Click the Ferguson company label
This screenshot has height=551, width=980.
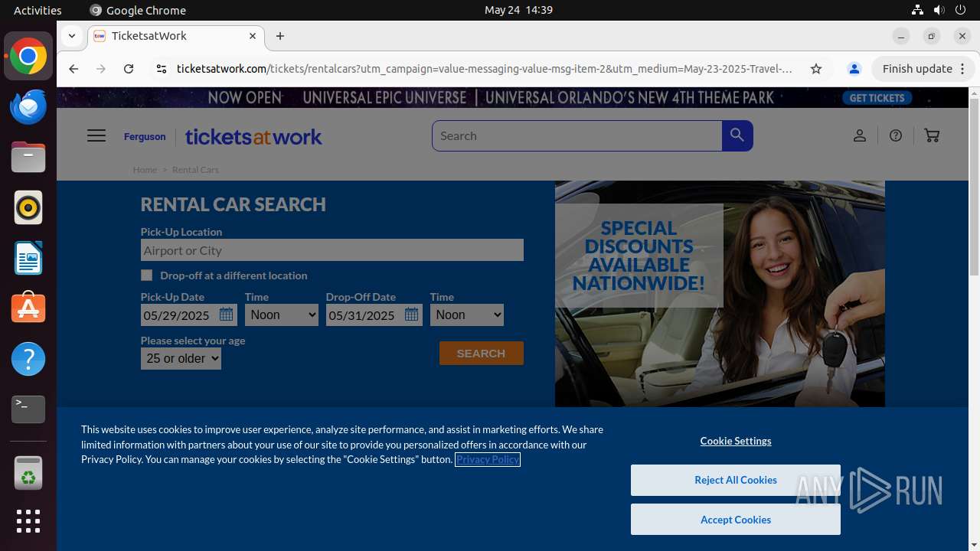(145, 136)
